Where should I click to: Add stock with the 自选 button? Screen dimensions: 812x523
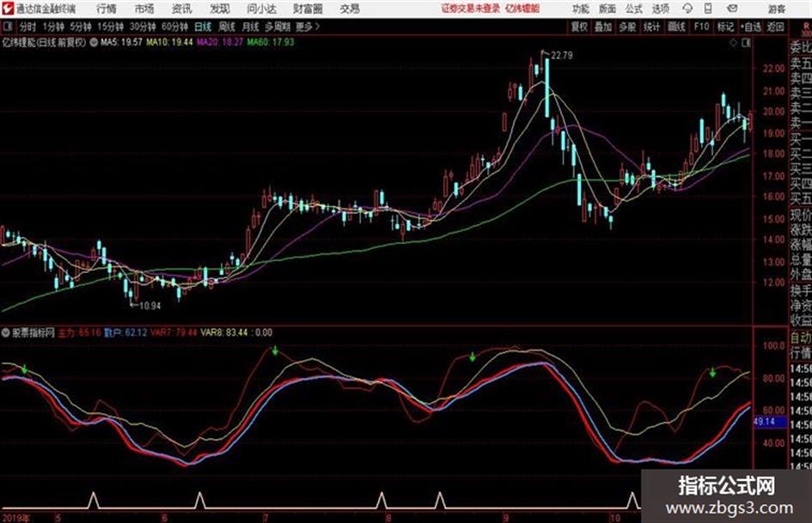pyautogui.click(x=750, y=27)
